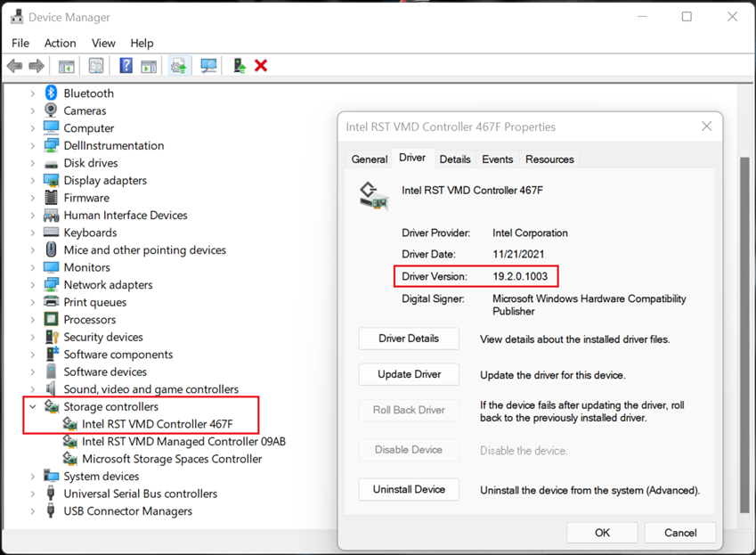Click the Back navigation arrow icon
Viewport: 756px width, 555px height.
coord(14,65)
